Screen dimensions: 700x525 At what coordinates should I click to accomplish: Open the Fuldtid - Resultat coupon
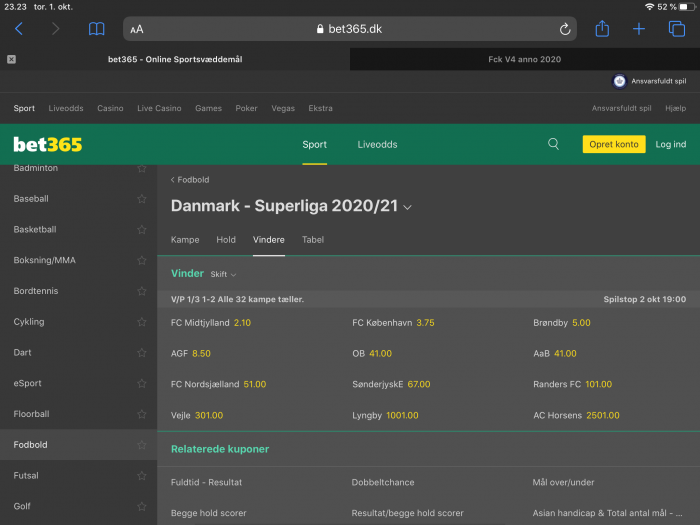206,483
